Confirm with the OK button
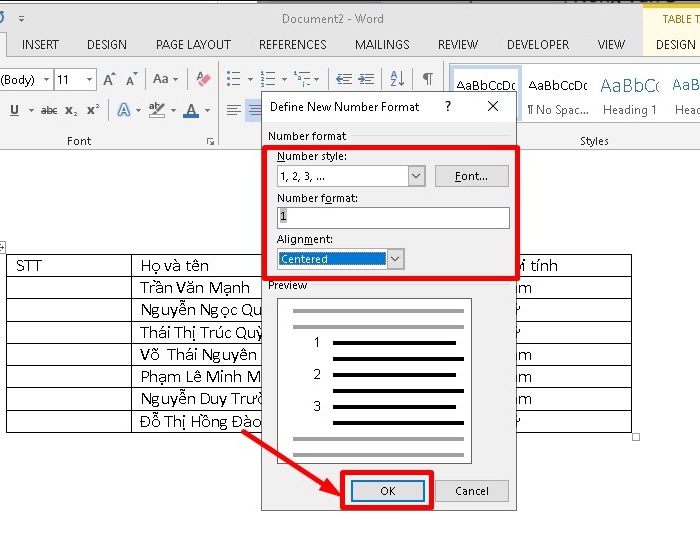Screen dimensions: 700x545 click(x=388, y=491)
